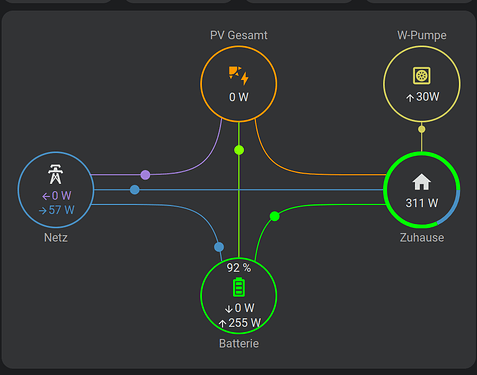Viewport: 477px width, 375px height.
Task: Select the Batterie label
Action: coord(239,343)
